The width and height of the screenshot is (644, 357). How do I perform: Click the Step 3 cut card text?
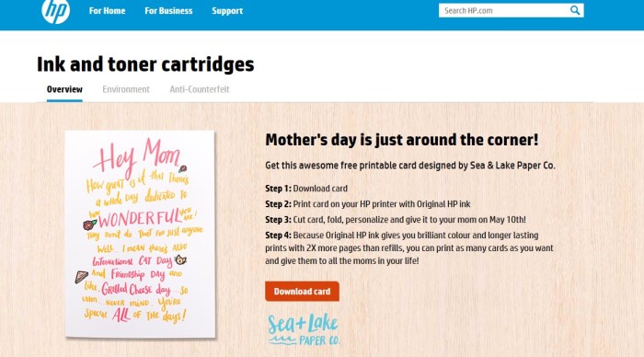click(396, 220)
